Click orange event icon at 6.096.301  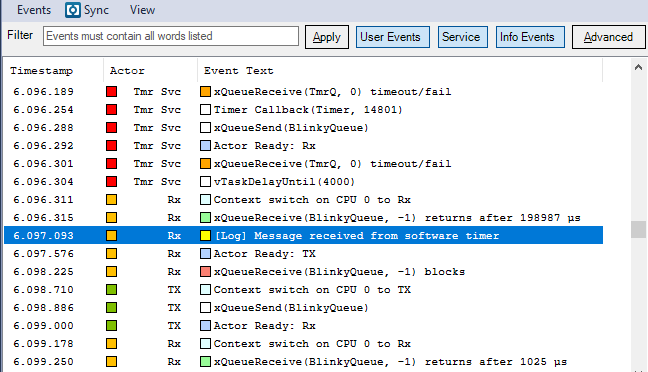(205, 164)
